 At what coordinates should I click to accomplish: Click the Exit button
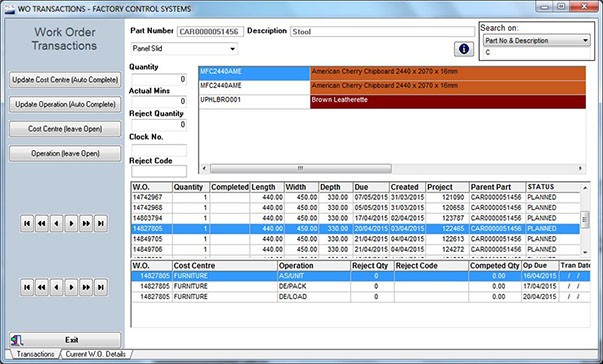coord(65,340)
